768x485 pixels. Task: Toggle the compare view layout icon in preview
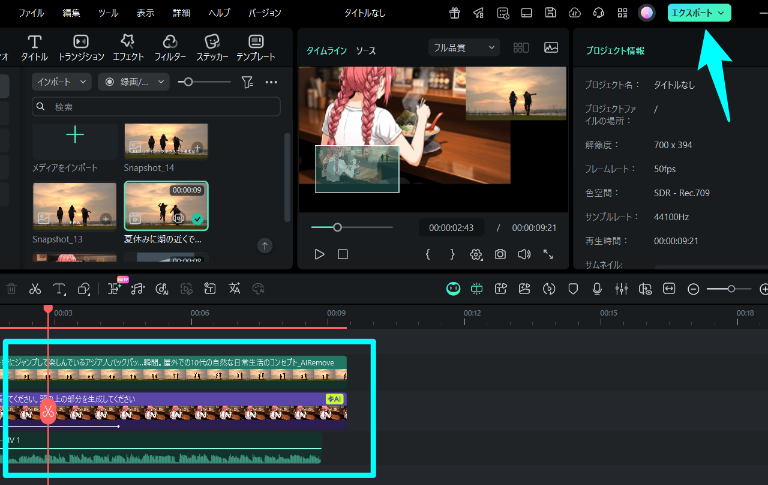coord(521,48)
